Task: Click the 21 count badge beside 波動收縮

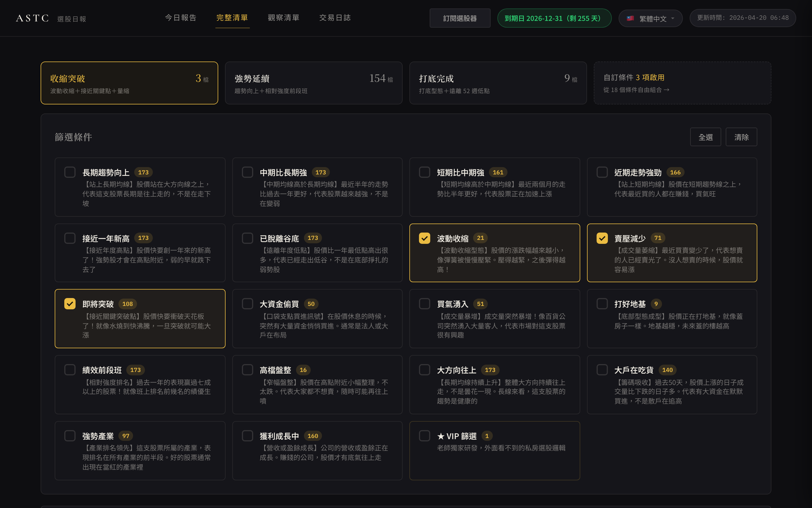Action: point(480,238)
